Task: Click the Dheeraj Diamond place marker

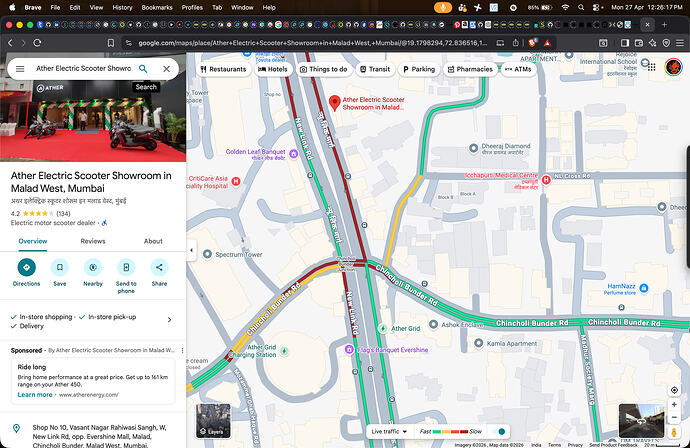Action: point(473,148)
